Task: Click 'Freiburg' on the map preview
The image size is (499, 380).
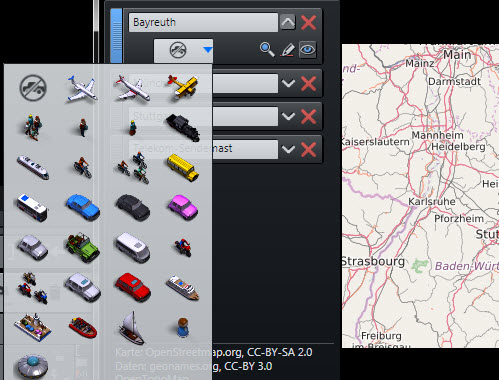Action: [381, 336]
